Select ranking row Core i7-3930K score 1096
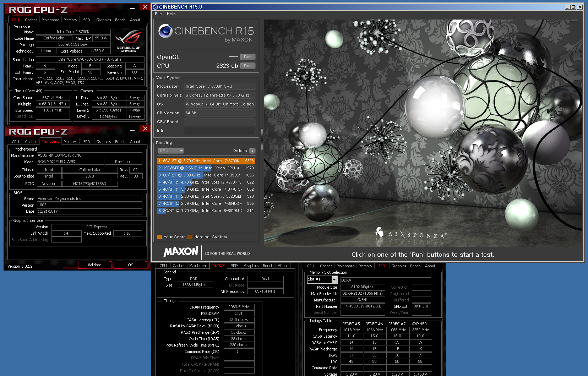Screen dimensions: 588x376 pos(206,175)
